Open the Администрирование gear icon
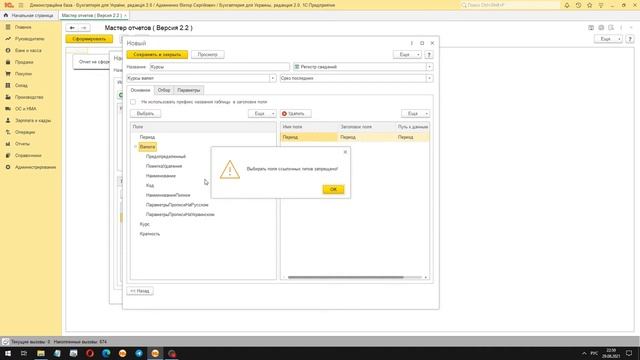 pos(8,167)
